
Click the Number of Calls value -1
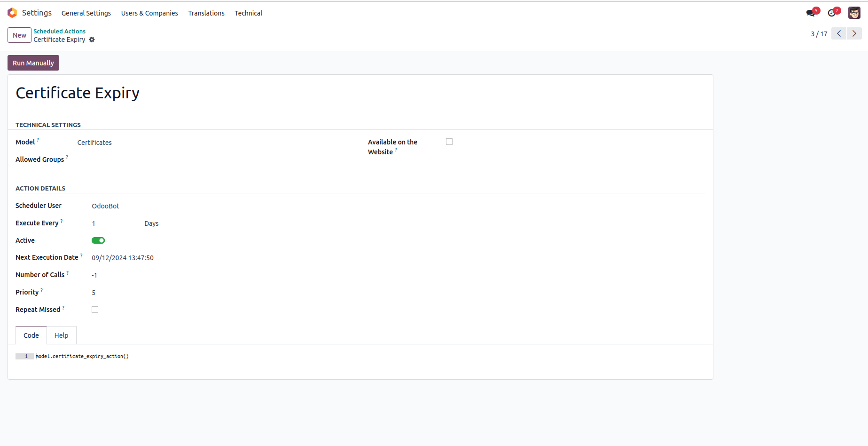click(94, 275)
